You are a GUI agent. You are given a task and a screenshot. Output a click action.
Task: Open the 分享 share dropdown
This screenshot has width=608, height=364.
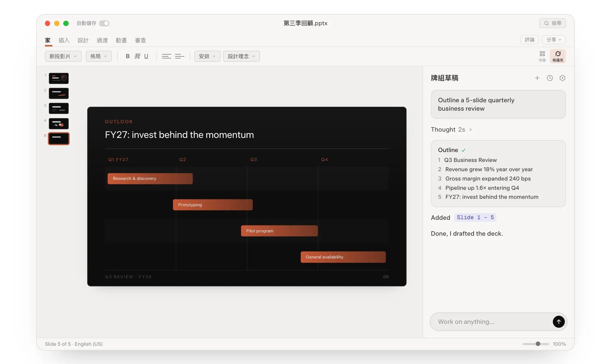(553, 40)
